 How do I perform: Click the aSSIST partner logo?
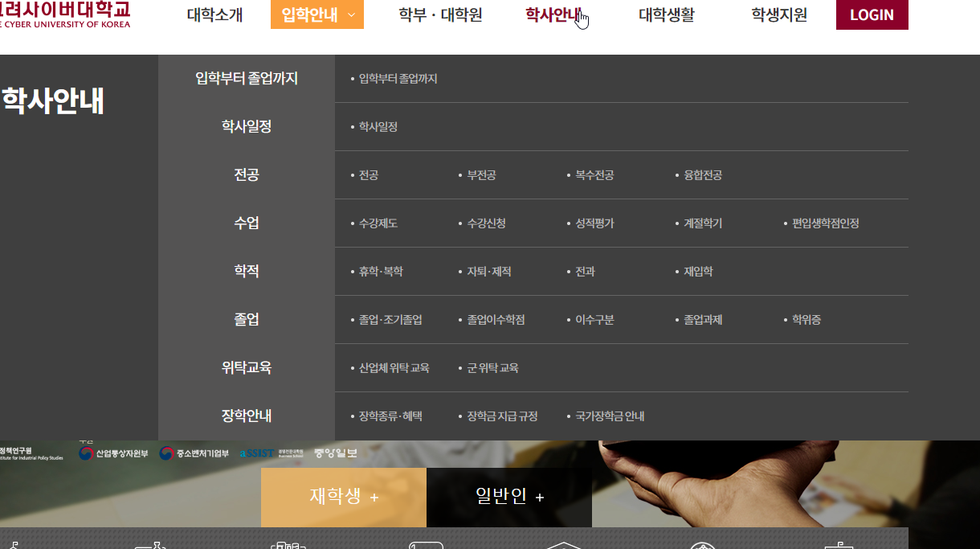point(272,453)
